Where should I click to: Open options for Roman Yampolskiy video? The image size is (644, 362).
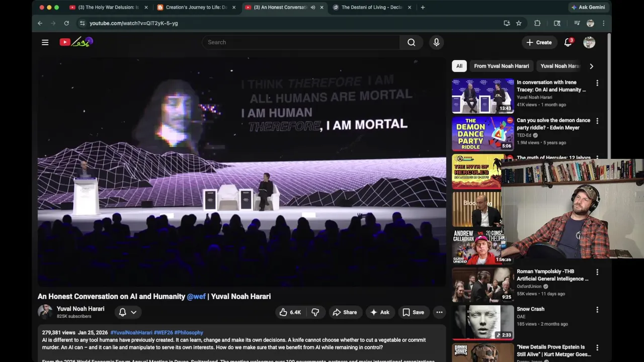tap(597, 272)
